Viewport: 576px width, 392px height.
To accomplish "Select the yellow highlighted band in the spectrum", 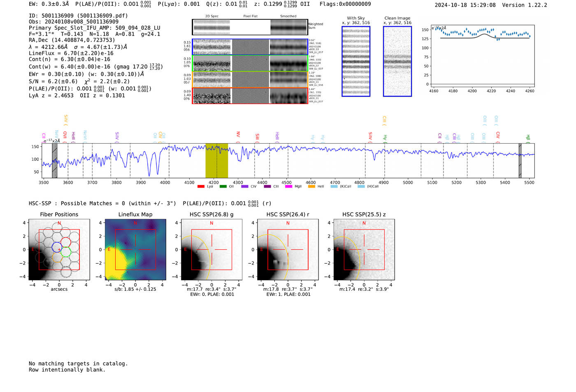I will point(217,161).
